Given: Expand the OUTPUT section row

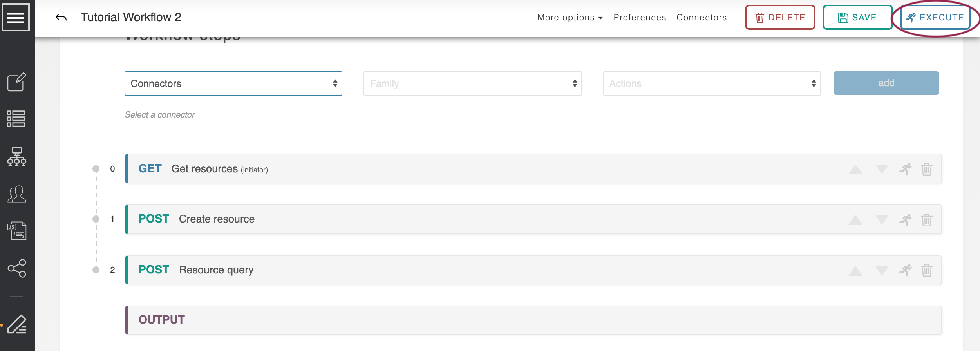Looking at the screenshot, I should click(533, 320).
